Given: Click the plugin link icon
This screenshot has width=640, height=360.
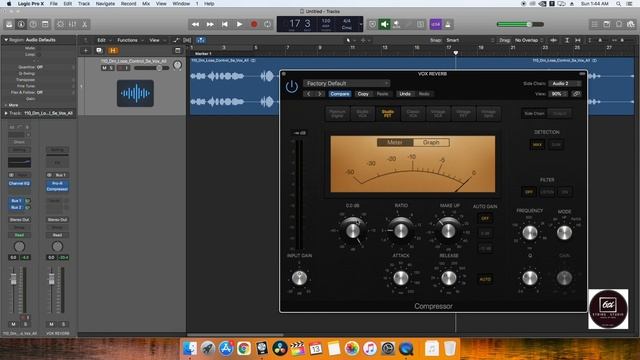Looking at the screenshot, I should point(576,94).
